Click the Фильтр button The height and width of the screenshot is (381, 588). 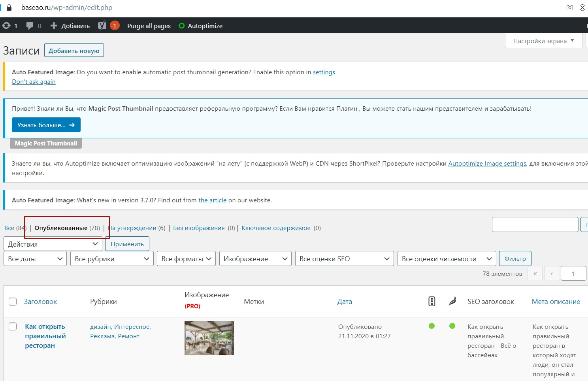(515, 259)
